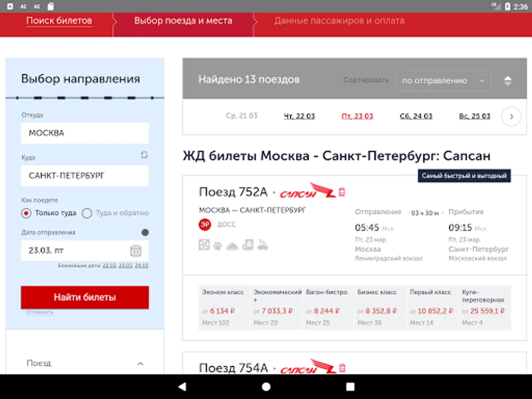Image resolution: width=532 pixels, height=399 pixels.
Task: Show next dates with right arrow
Action: tap(511, 117)
